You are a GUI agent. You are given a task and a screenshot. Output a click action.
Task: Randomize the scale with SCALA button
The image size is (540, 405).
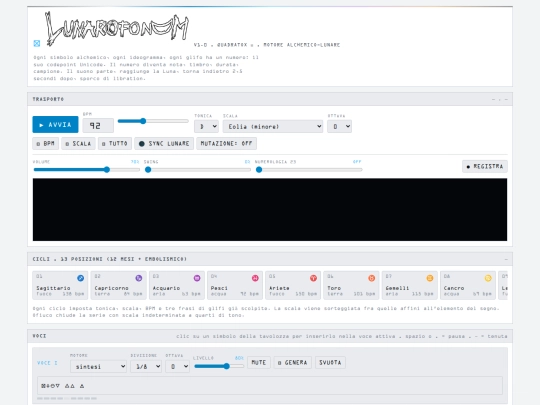78,144
